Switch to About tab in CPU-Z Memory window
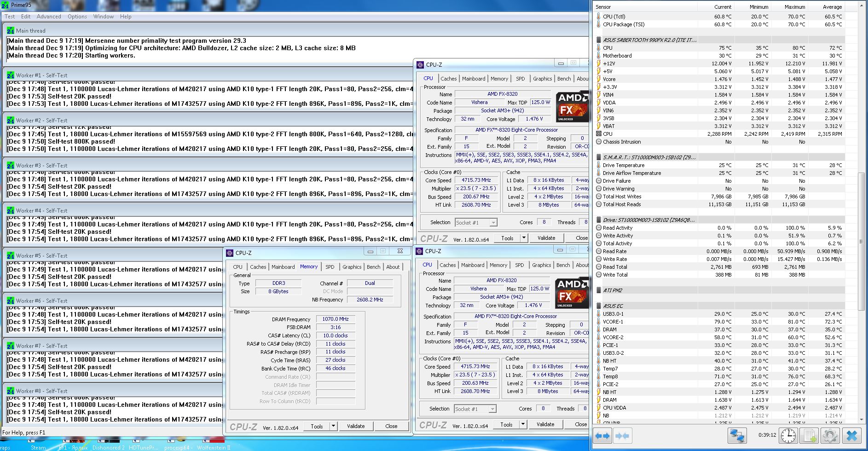868x451 pixels. pyautogui.click(x=393, y=267)
